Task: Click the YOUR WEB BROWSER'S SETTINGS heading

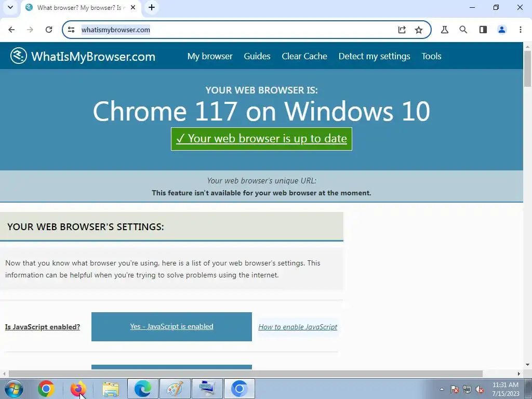Action: click(x=86, y=227)
